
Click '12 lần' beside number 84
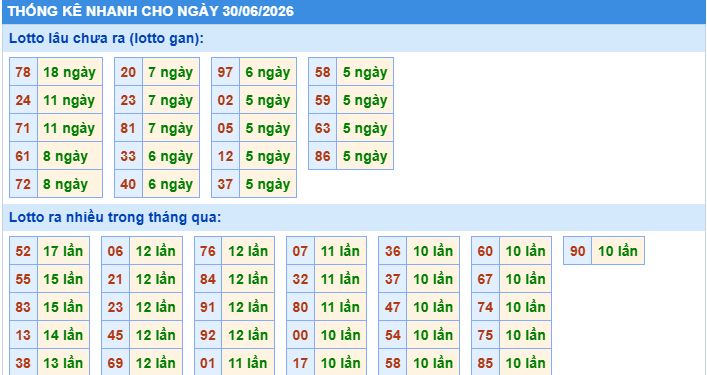click(248, 279)
